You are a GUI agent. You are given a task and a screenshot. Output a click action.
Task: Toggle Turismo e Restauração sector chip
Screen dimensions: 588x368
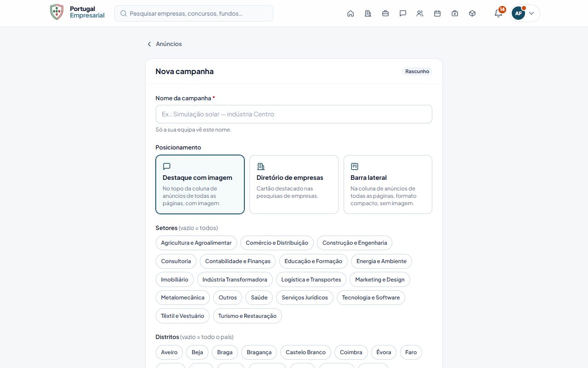248,316
